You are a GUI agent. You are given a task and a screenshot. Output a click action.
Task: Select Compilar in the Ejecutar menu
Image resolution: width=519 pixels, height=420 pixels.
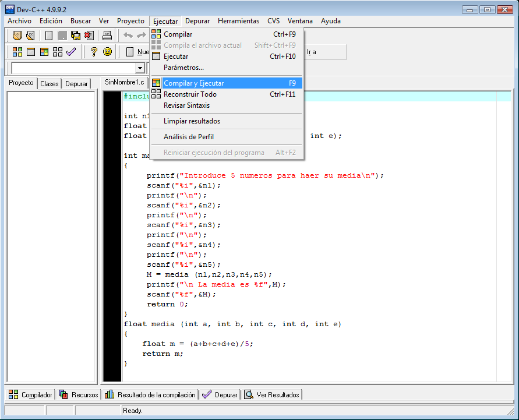pyautogui.click(x=227, y=34)
